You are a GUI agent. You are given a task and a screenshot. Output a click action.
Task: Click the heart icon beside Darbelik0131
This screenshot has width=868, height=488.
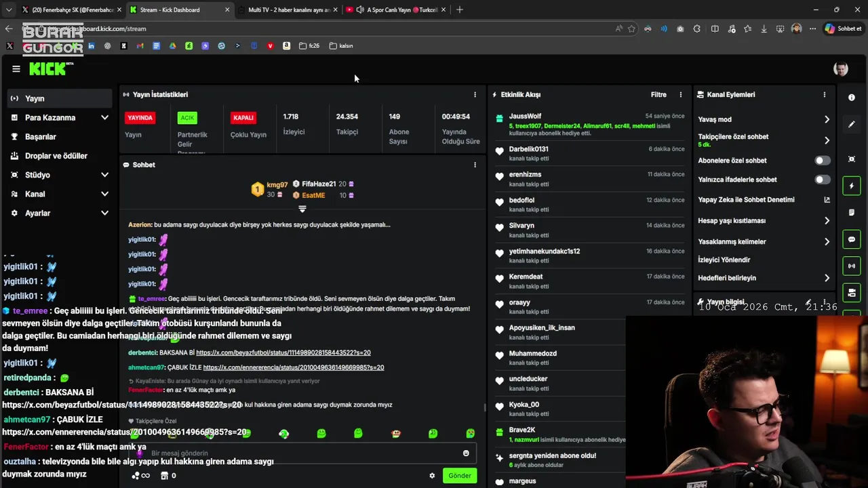(x=500, y=152)
